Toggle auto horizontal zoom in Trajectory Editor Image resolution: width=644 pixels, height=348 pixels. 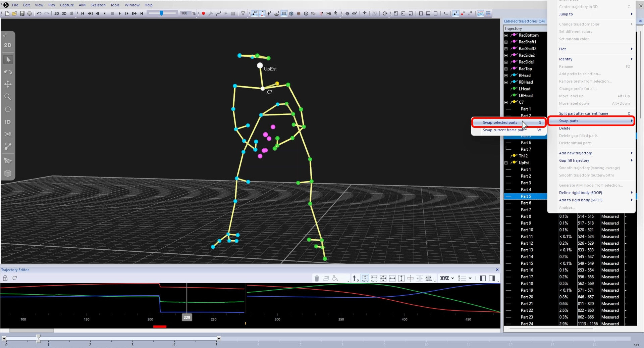point(374,278)
